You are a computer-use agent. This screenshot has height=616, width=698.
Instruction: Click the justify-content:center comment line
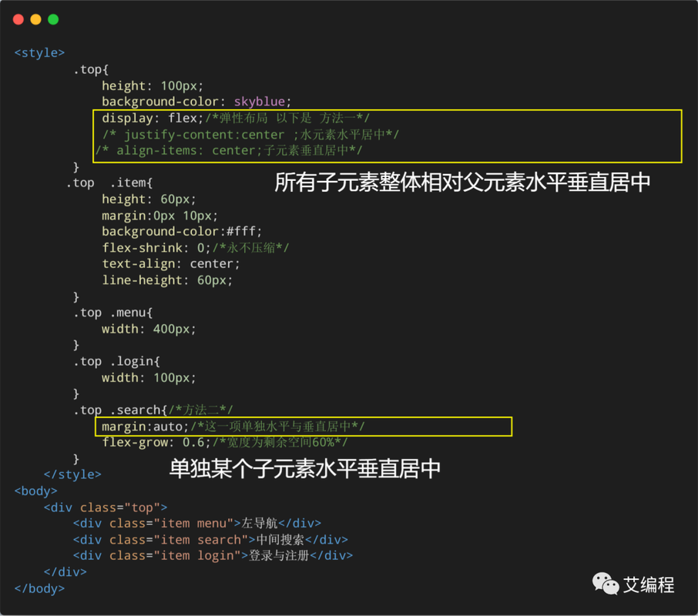[x=250, y=135]
